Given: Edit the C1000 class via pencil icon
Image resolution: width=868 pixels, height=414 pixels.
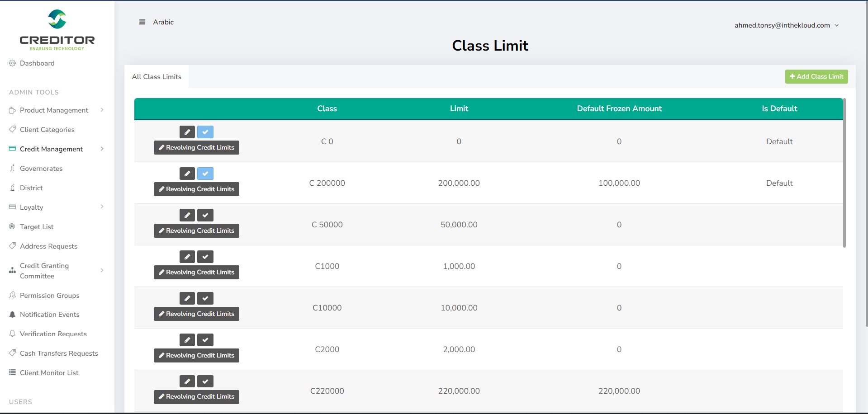Looking at the screenshot, I should 187,257.
